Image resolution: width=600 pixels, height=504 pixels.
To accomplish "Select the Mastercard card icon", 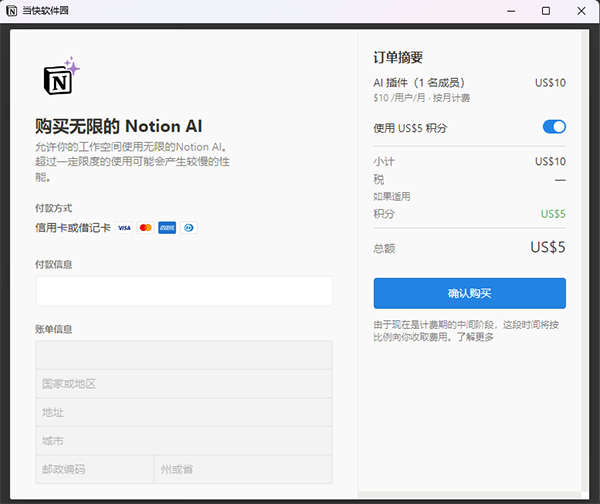I will (x=146, y=228).
